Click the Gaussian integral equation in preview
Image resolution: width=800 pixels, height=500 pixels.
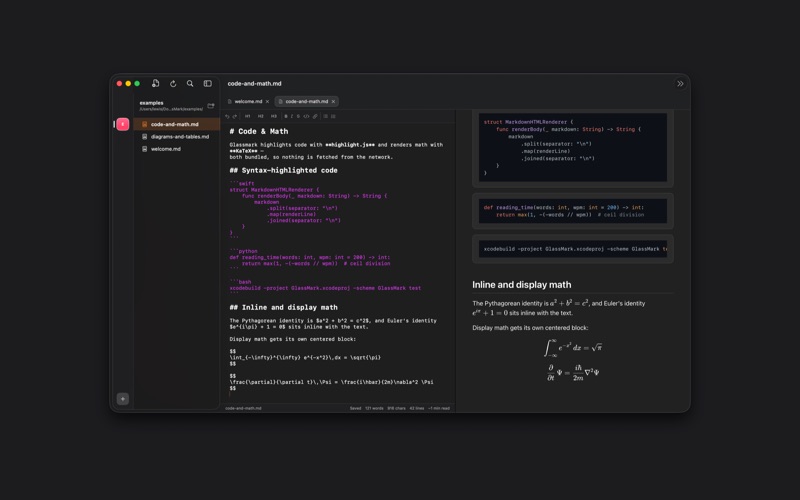click(572, 348)
